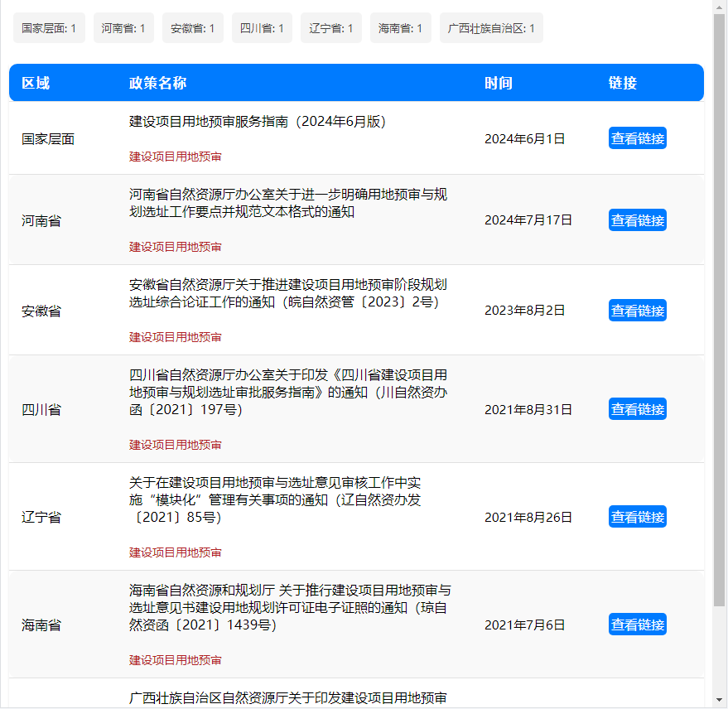The width and height of the screenshot is (728, 709).
Task: Click the 安徽省自然资源厅 policy title
Action: pos(288,293)
